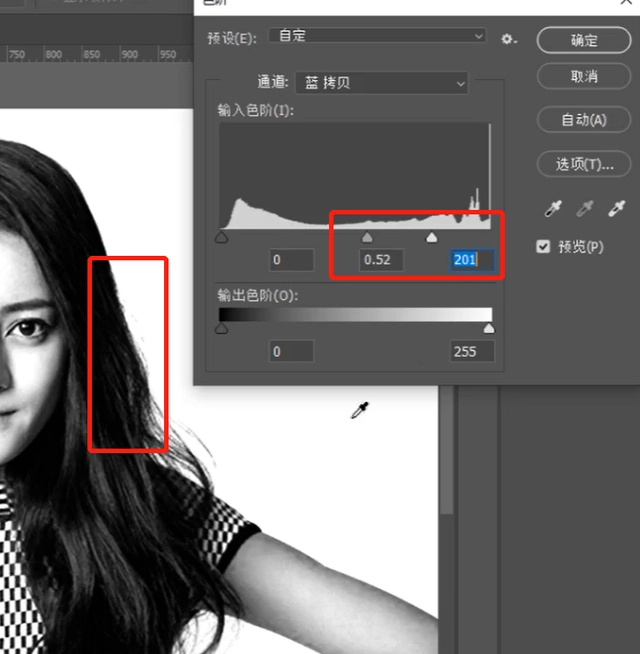Select the black point eyedropper
The height and width of the screenshot is (654, 640).
[553, 209]
